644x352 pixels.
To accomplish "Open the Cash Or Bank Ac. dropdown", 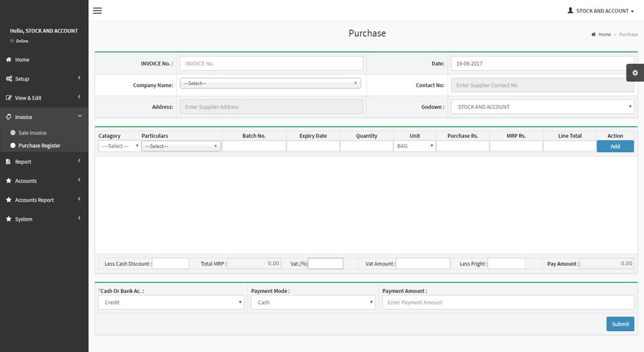I will pos(171,302).
